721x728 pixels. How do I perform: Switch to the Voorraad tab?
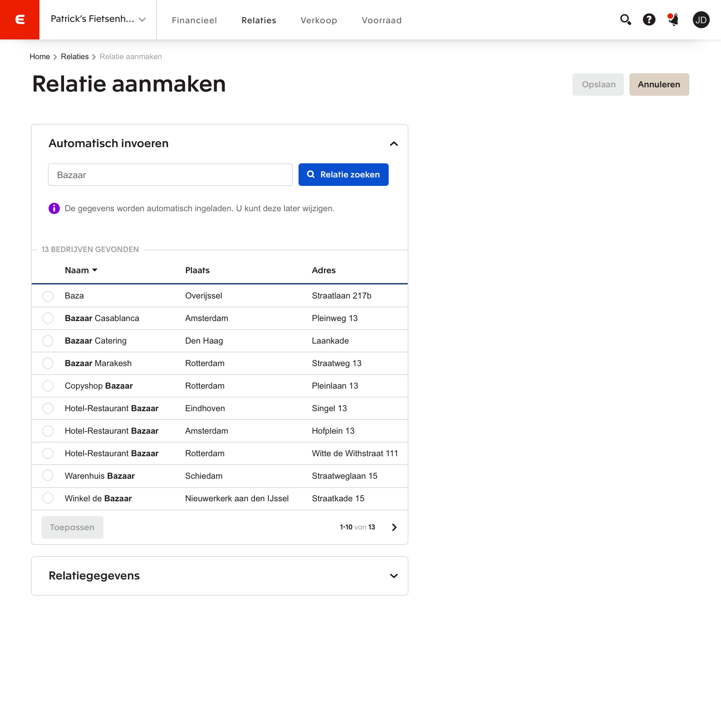(381, 20)
